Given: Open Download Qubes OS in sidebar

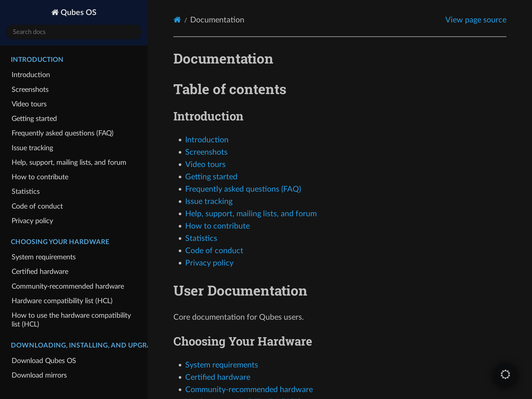Looking at the screenshot, I should tap(44, 361).
